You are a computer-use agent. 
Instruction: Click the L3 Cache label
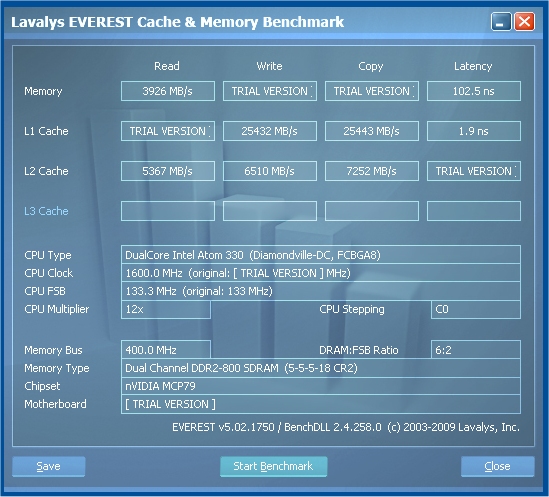pyautogui.click(x=46, y=211)
